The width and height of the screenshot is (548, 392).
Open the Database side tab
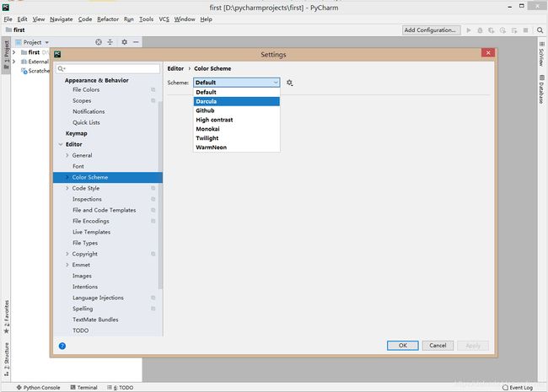click(x=542, y=89)
